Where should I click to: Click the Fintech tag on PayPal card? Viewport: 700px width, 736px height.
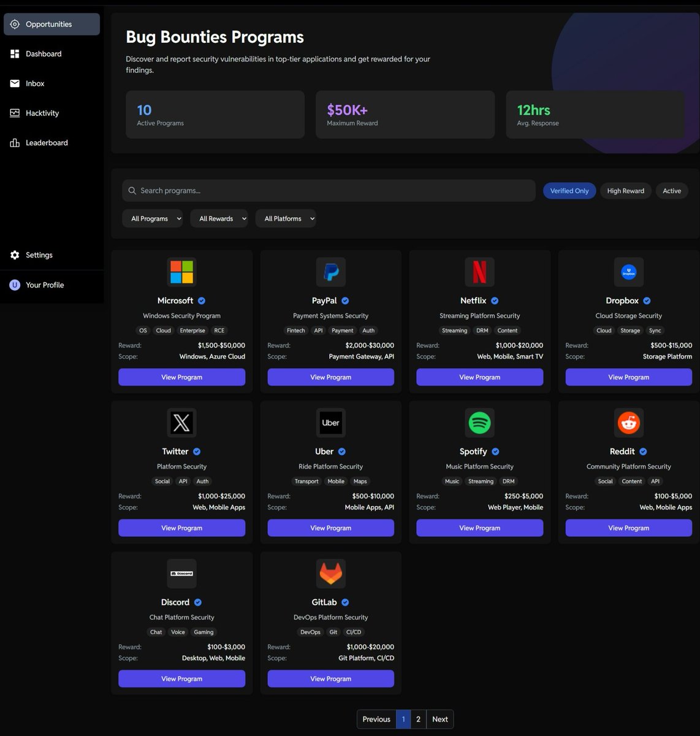coord(296,331)
